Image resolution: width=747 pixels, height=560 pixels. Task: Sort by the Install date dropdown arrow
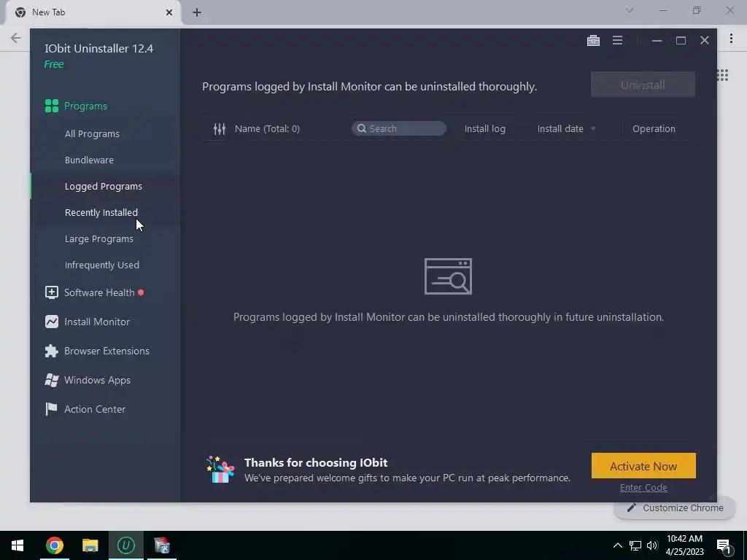tap(593, 128)
